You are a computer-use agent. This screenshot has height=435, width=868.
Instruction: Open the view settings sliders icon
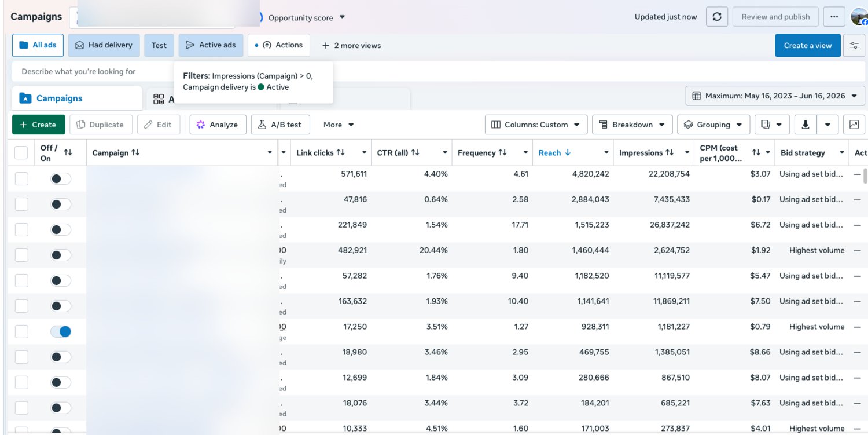coord(854,46)
